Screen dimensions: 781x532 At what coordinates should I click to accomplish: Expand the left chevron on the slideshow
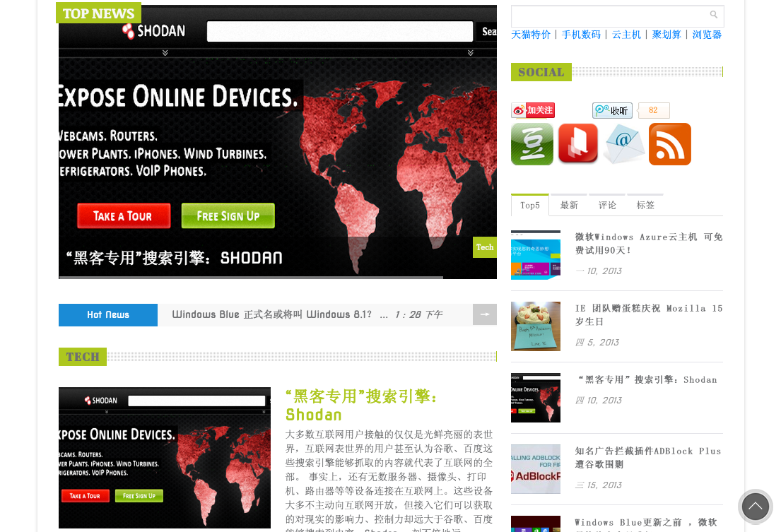click(x=165, y=52)
